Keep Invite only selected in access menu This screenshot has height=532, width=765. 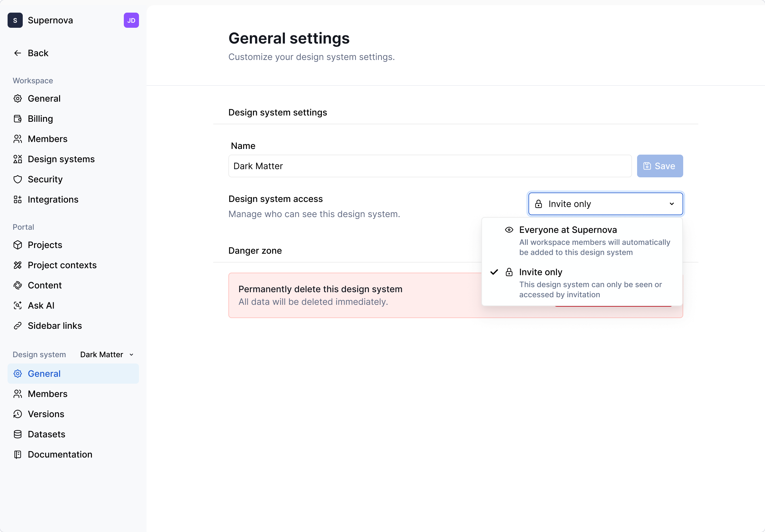pos(540,272)
